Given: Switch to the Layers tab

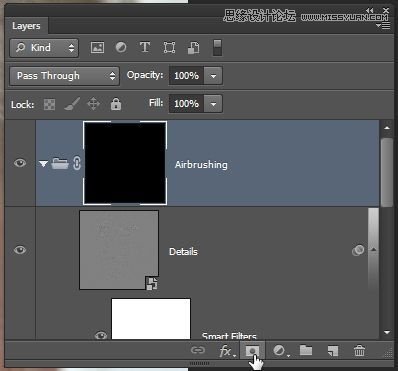Looking at the screenshot, I should (26, 26).
